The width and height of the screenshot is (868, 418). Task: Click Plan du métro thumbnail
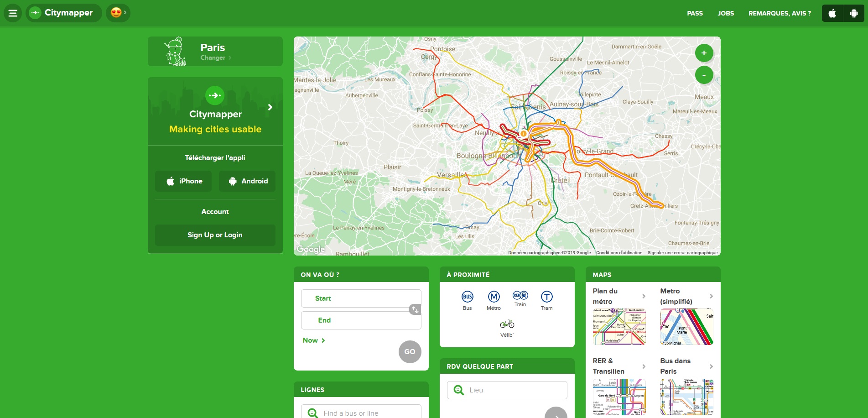pyautogui.click(x=619, y=327)
